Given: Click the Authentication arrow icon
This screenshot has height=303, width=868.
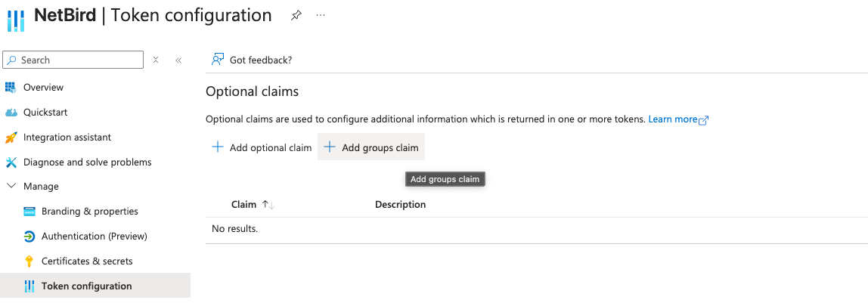Looking at the screenshot, I should [29, 236].
